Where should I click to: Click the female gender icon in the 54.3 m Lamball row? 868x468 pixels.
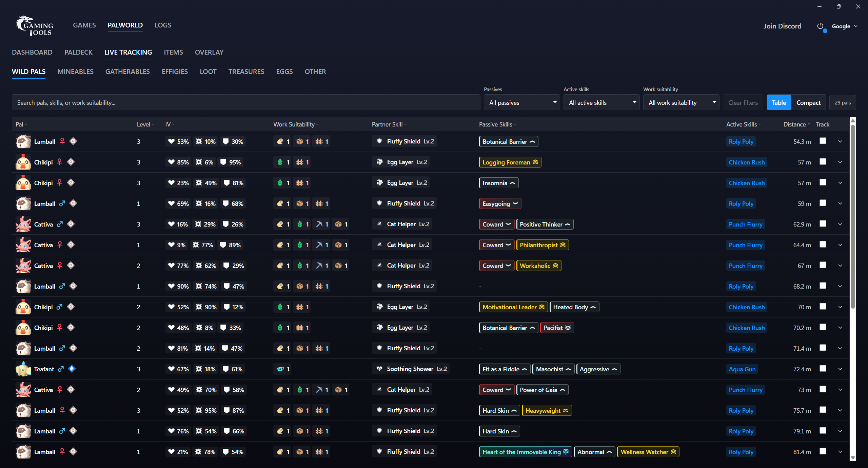click(62, 141)
